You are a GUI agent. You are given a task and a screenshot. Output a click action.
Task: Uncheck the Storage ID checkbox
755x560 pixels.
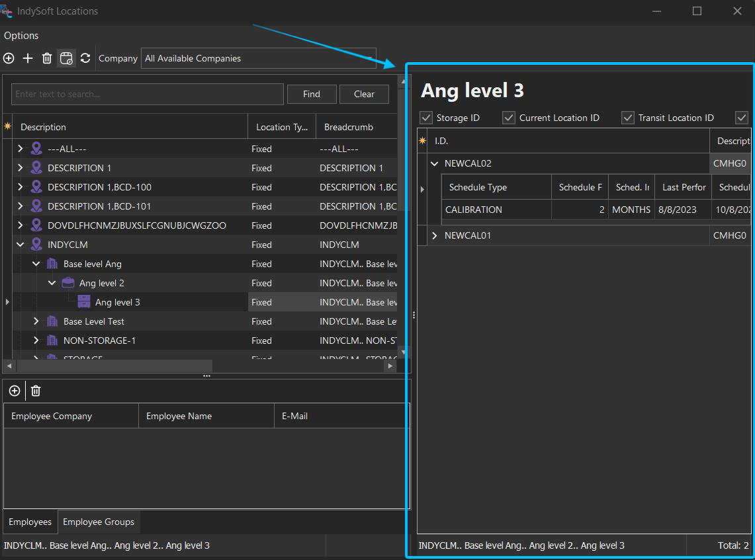[x=427, y=118]
